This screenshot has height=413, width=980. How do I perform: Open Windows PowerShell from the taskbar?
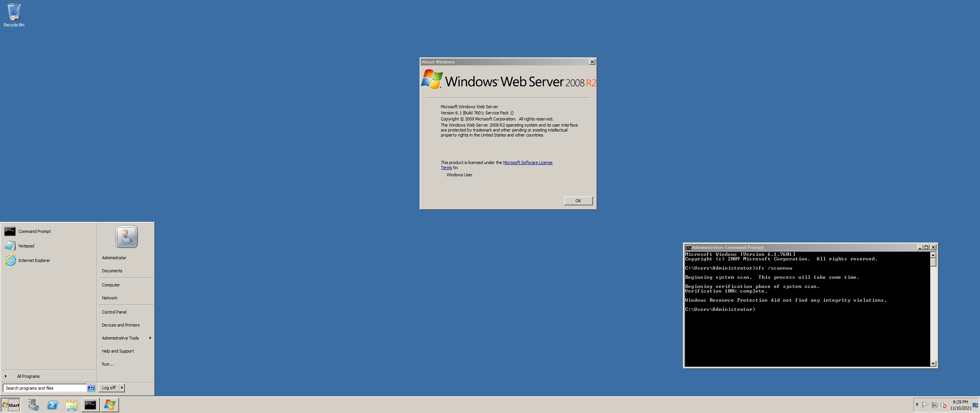[52, 405]
